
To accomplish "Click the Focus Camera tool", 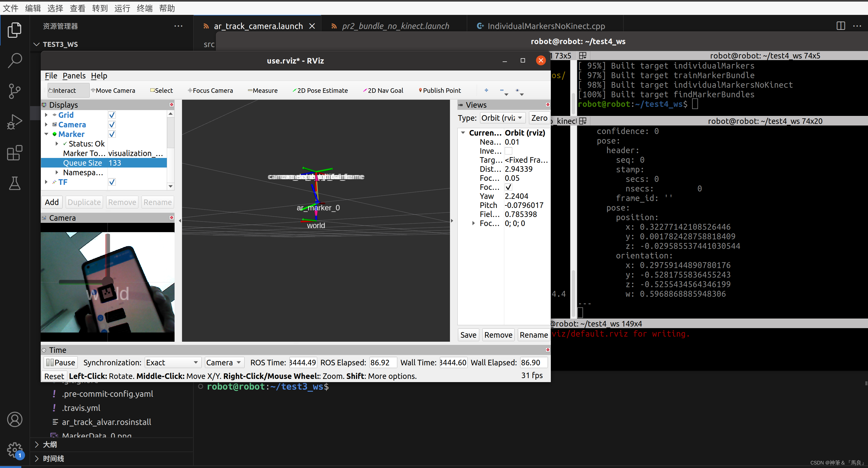I will click(210, 90).
